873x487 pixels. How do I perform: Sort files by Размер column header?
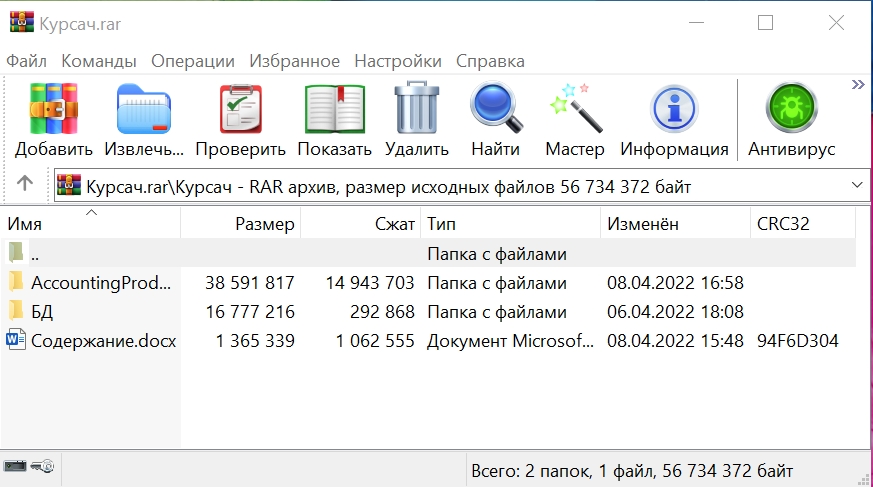(x=265, y=224)
